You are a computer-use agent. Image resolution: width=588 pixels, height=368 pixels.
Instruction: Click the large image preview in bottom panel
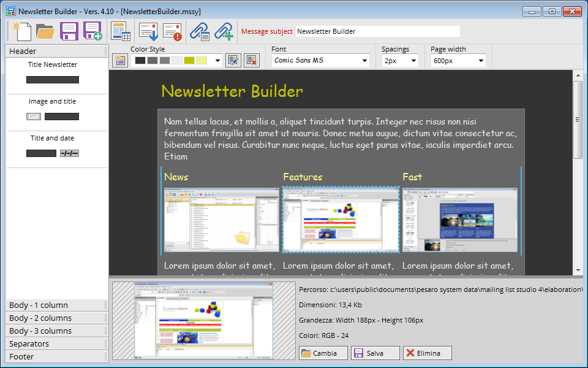coord(204,321)
